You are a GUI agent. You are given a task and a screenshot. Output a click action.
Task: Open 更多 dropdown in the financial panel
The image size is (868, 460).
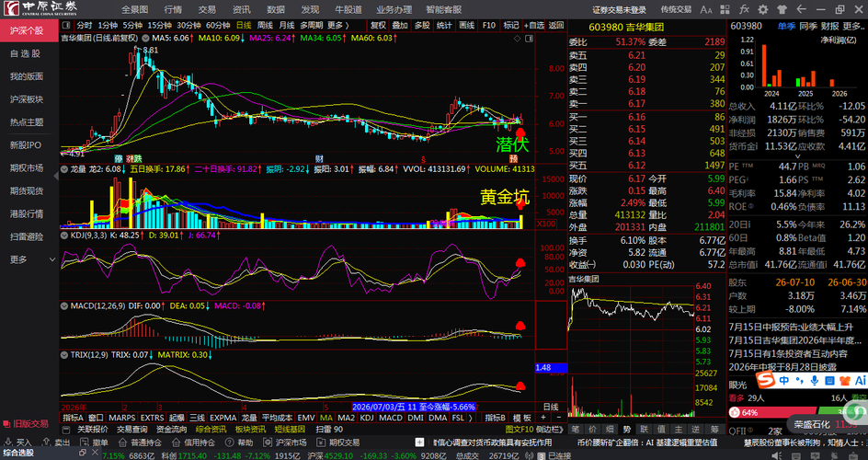coord(853,26)
